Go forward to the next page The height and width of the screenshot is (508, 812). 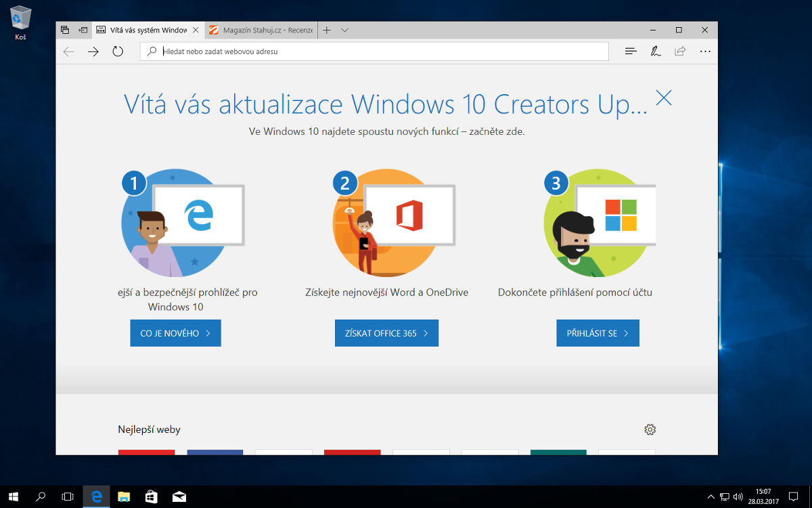tap(93, 51)
